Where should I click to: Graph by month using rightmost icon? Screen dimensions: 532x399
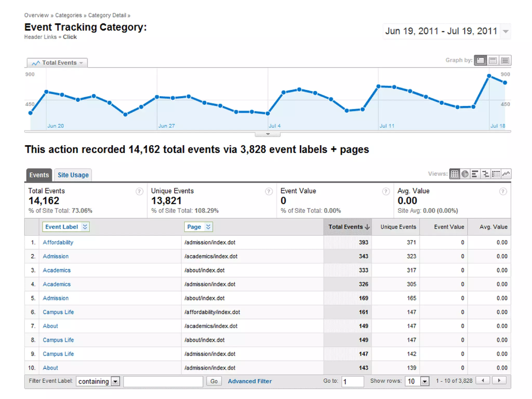tap(505, 61)
